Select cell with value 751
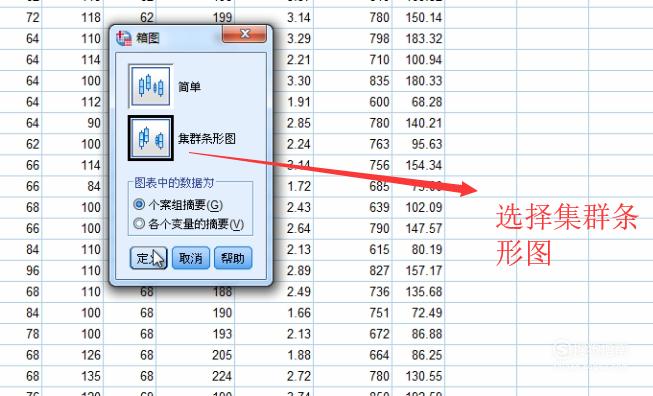The width and height of the screenshot is (653, 396). click(x=353, y=313)
